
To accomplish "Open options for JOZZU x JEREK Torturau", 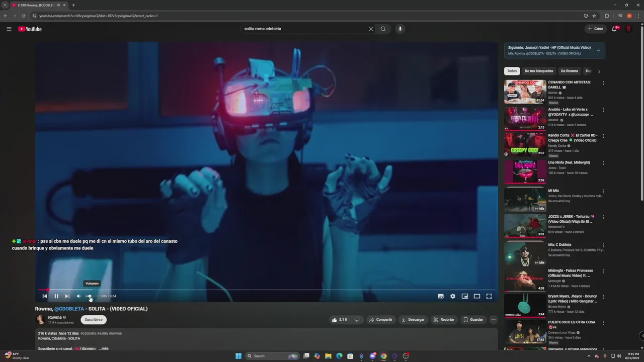I will (x=603, y=217).
